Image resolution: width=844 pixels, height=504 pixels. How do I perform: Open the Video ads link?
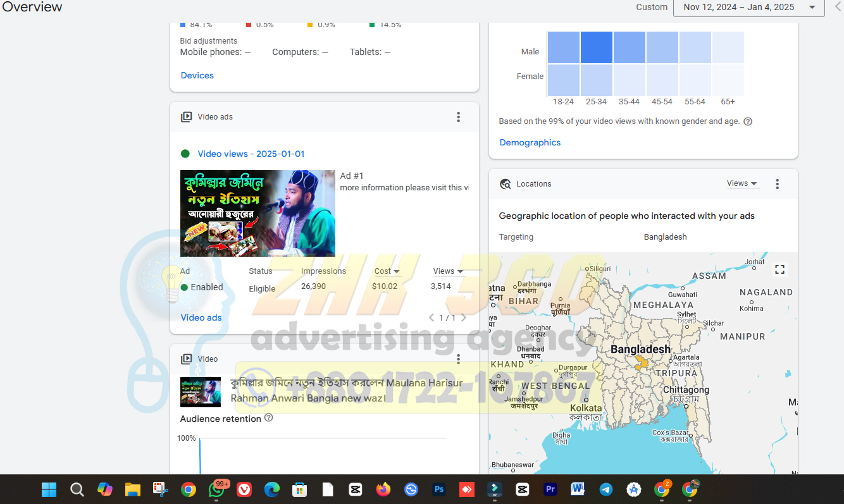point(201,317)
